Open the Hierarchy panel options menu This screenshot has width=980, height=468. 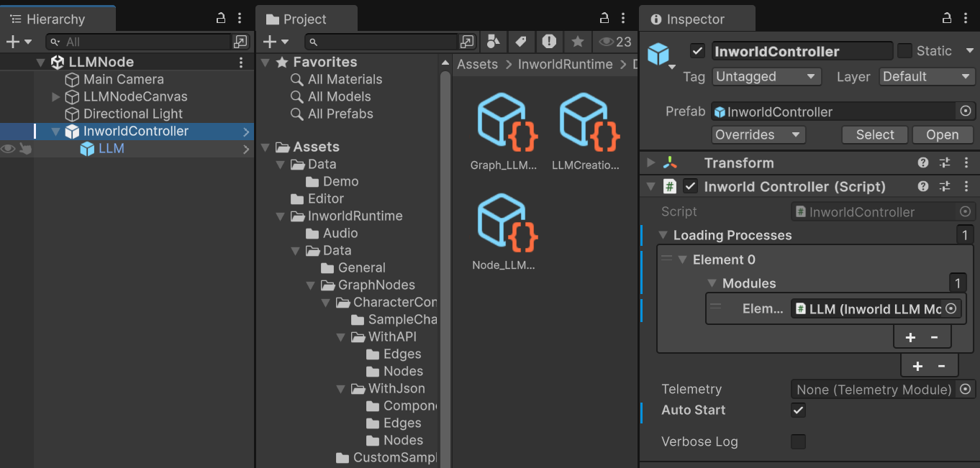click(238, 19)
